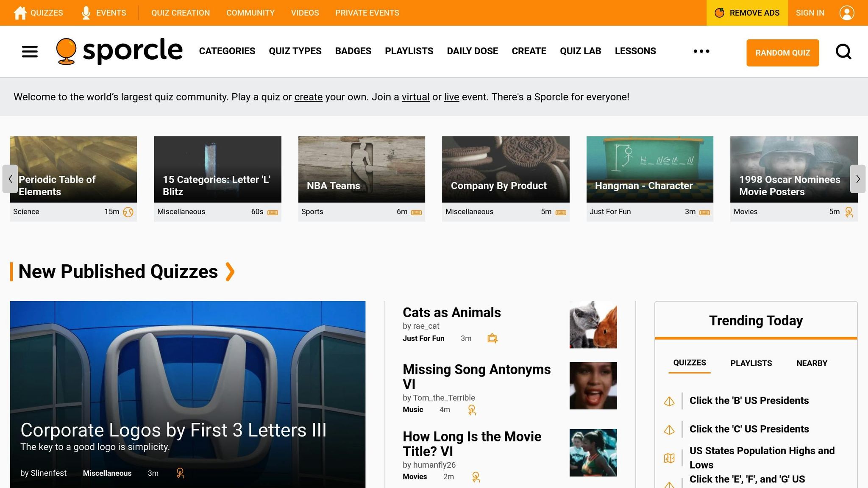Follow the 'live' event link

pyautogui.click(x=452, y=97)
